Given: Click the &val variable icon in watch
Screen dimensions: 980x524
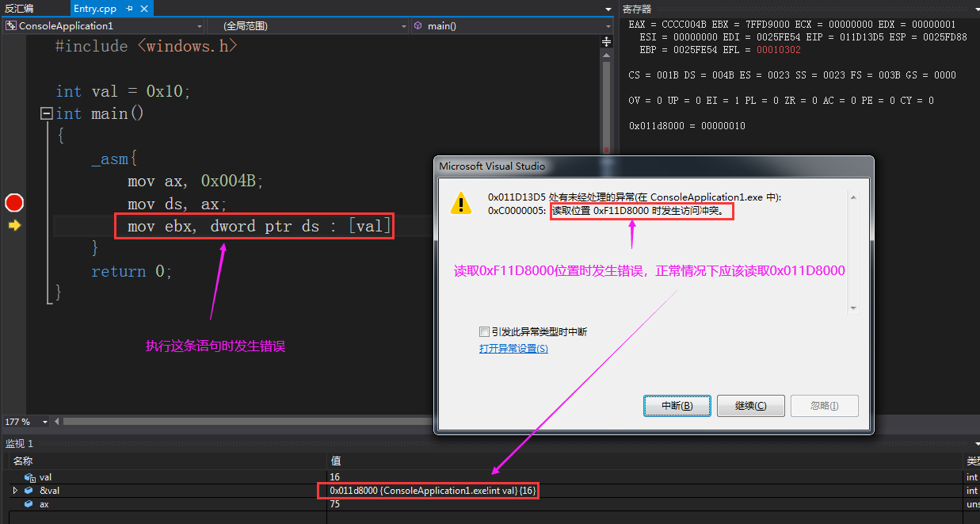Looking at the screenshot, I should tap(29, 491).
